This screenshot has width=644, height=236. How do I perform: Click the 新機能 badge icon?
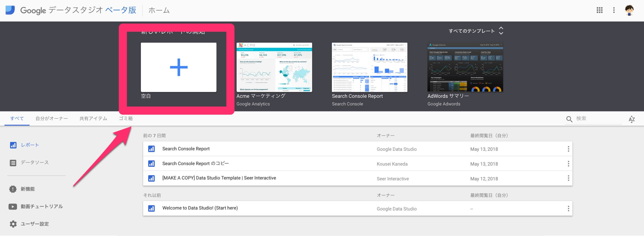coord(13,189)
